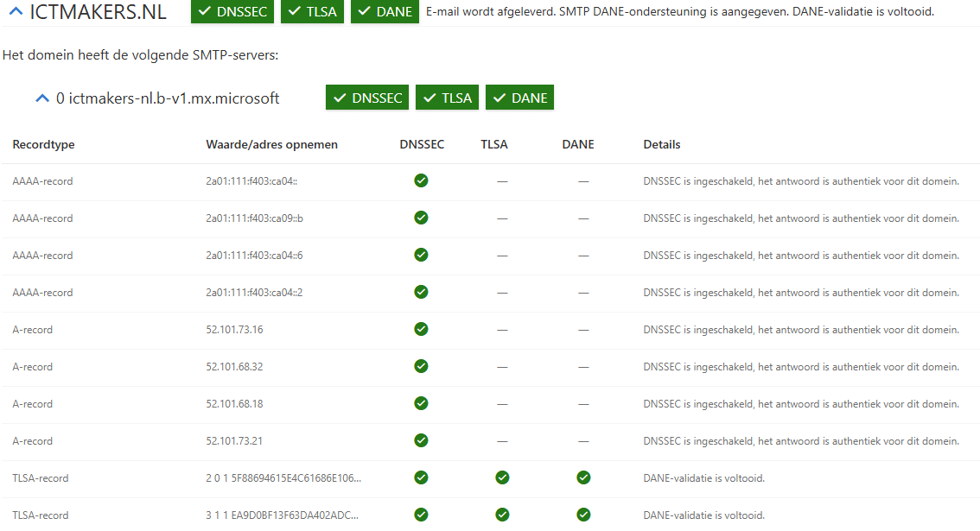Click DANE checkmark on the 2 0 1 TLSA-record
This screenshot has width=980, height=531.
(x=583, y=478)
